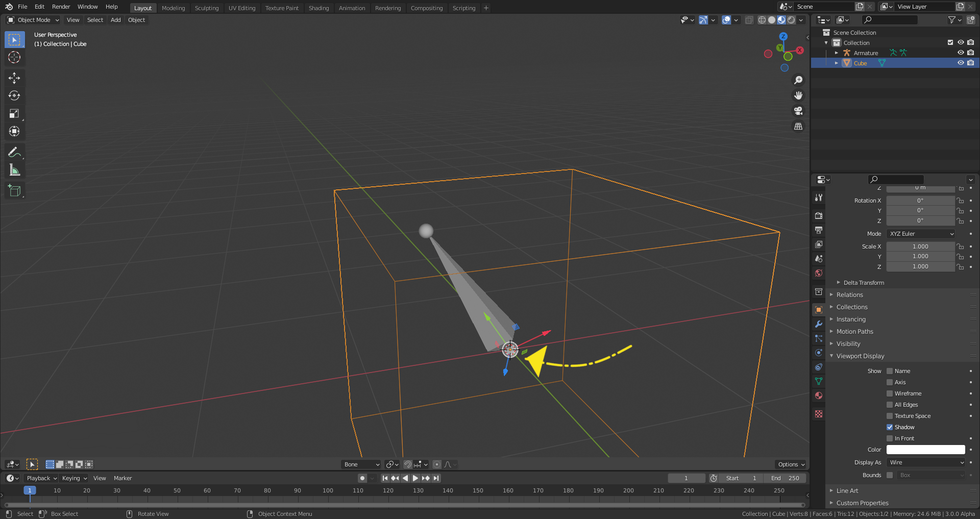980x519 pixels.
Task: Switch to the UV Editing workspace tab
Action: [x=242, y=8]
